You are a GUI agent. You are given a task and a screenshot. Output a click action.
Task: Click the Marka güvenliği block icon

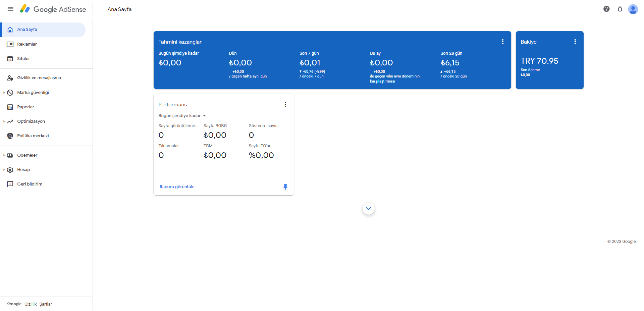pos(10,93)
